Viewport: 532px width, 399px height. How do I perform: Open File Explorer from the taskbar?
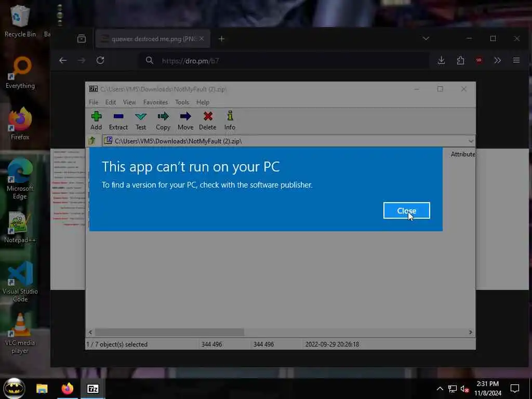pyautogui.click(x=42, y=389)
